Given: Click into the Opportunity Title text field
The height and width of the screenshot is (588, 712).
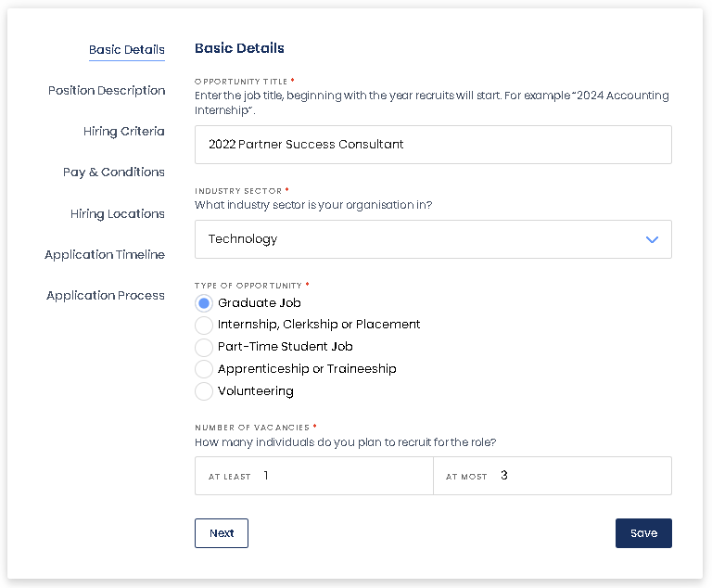Looking at the screenshot, I should 433,145.
